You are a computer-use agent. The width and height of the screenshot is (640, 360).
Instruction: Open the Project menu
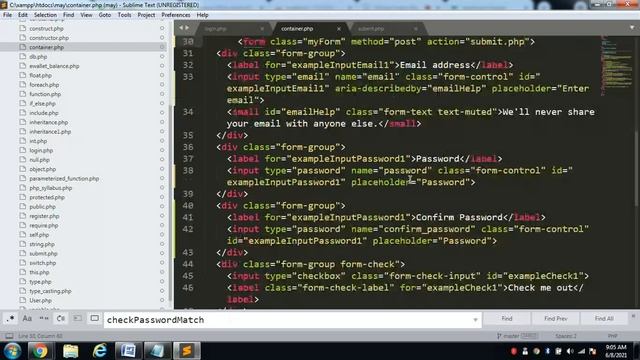[146, 15]
